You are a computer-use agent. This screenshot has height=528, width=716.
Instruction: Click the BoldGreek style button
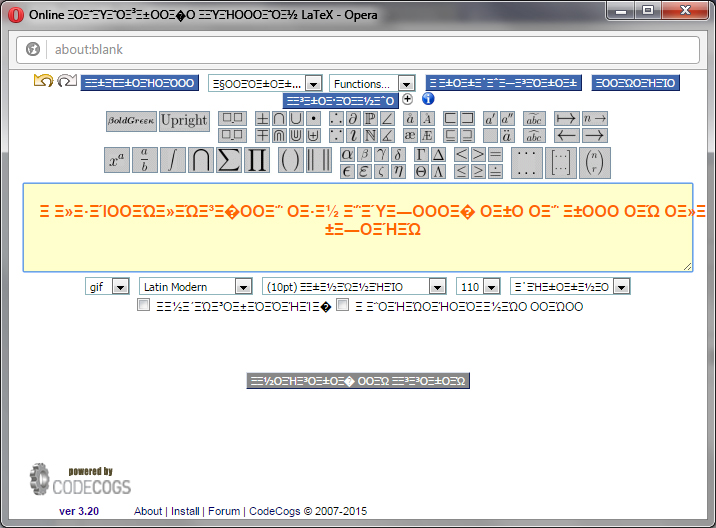coord(131,121)
